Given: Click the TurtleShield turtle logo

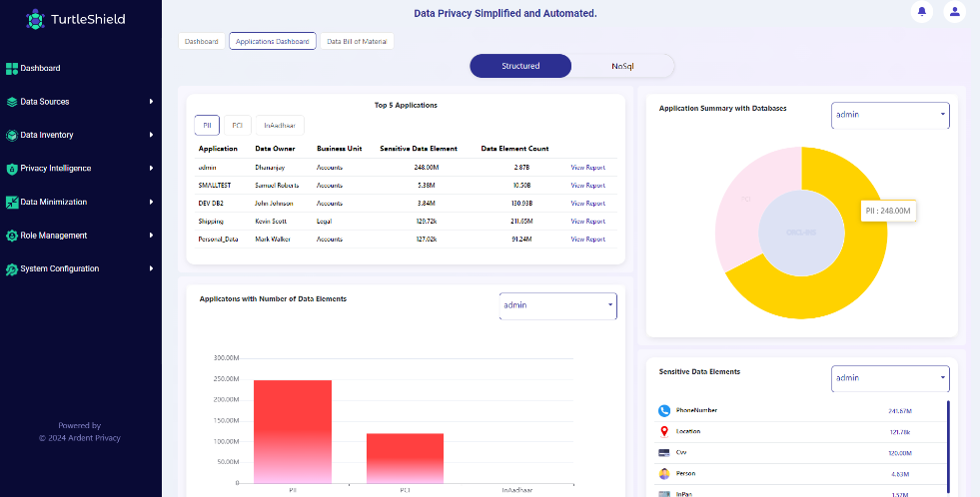Looking at the screenshot, I should [36, 19].
